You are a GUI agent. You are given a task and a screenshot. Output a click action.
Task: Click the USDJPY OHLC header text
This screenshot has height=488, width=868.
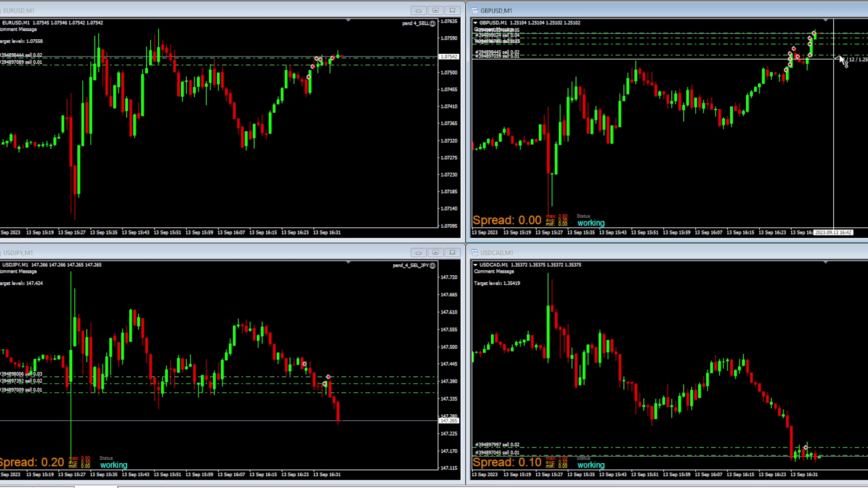point(52,265)
